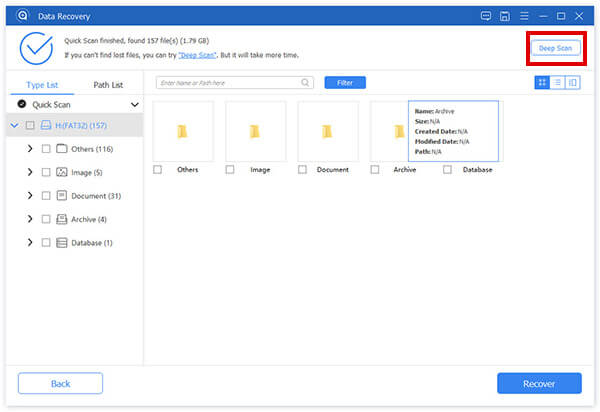Click the Data Recovery app logo icon
Viewport: 600px width, 412px height.
click(23, 15)
